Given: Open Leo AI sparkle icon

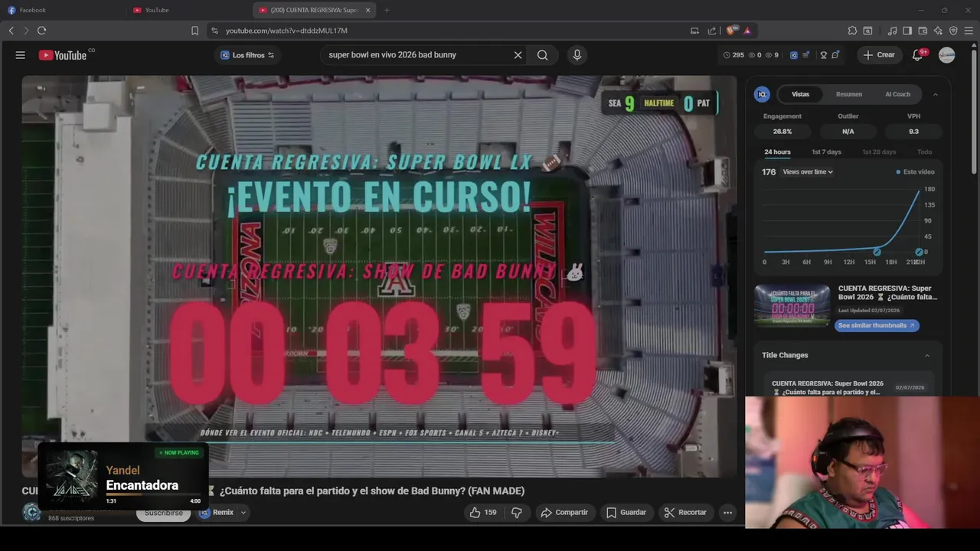Looking at the screenshot, I should click(x=938, y=31).
